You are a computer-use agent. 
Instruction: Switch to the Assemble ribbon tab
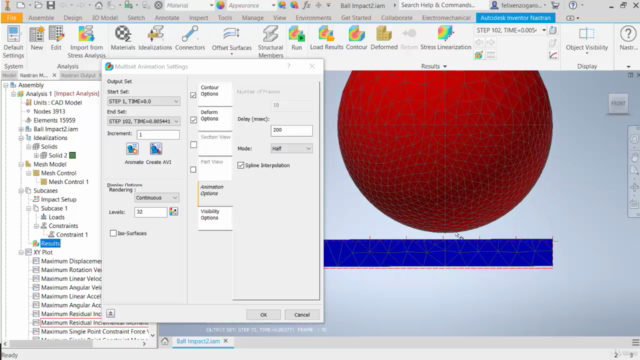(41, 18)
